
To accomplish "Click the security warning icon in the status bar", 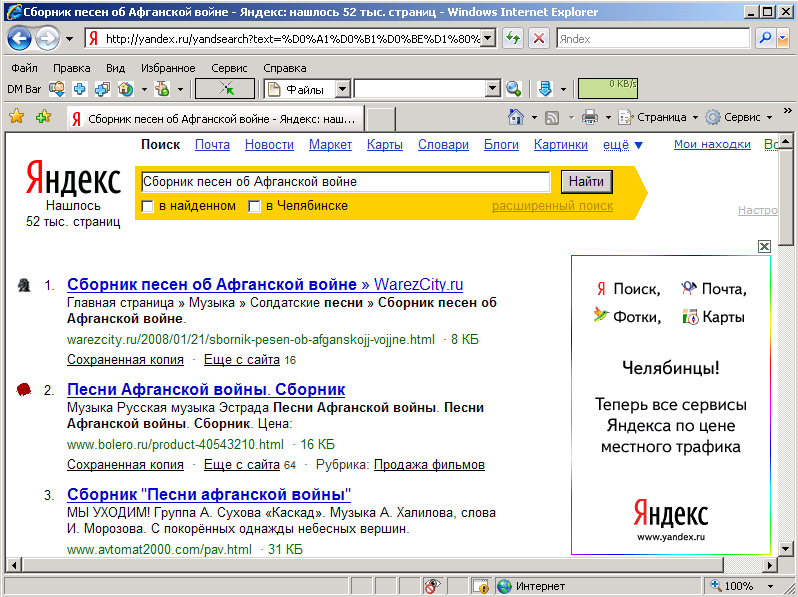I will point(480,586).
